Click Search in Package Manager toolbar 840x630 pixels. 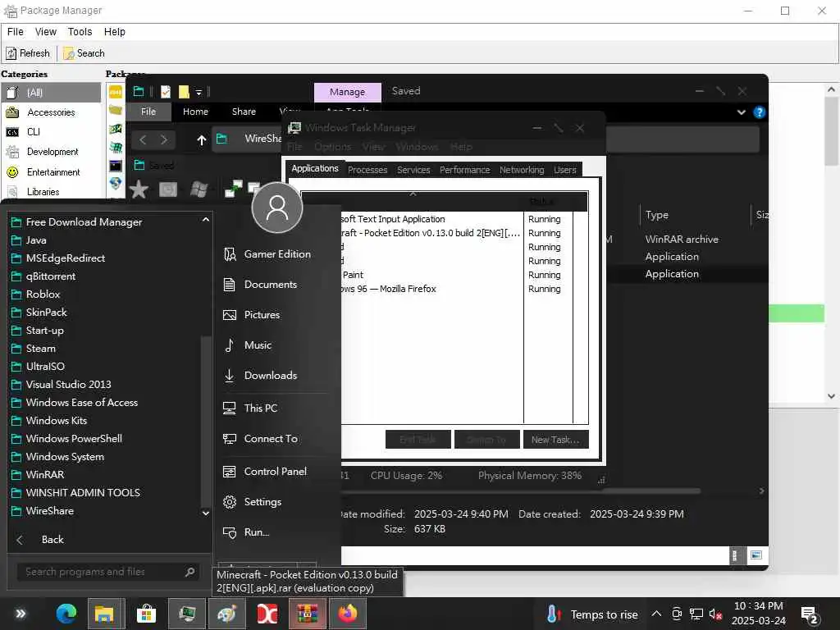[84, 53]
